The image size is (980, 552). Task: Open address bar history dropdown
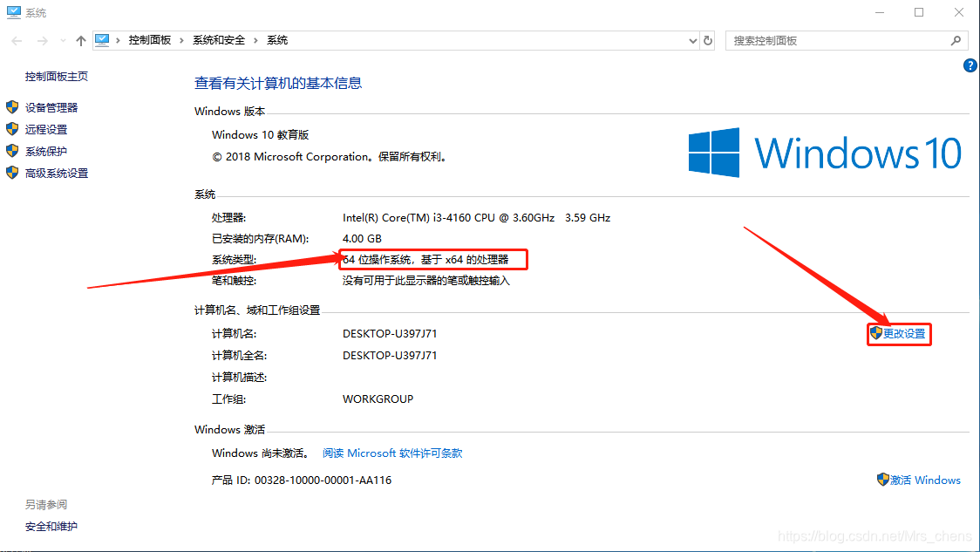coord(692,41)
